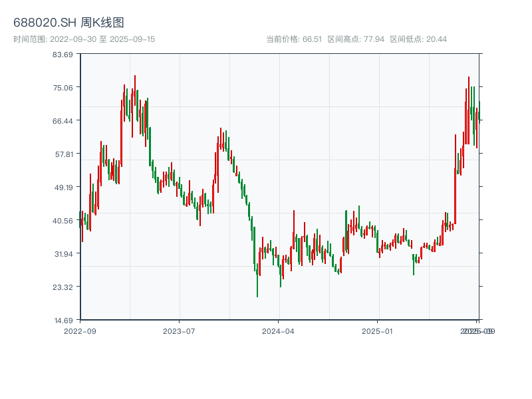This screenshot has width=532, height=399.
Task: Click the tallest red candlestick wick near September 2025
Action: [469, 110]
